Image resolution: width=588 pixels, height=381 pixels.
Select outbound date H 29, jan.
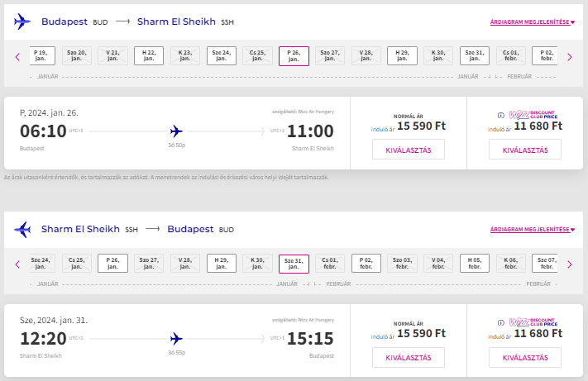point(402,56)
